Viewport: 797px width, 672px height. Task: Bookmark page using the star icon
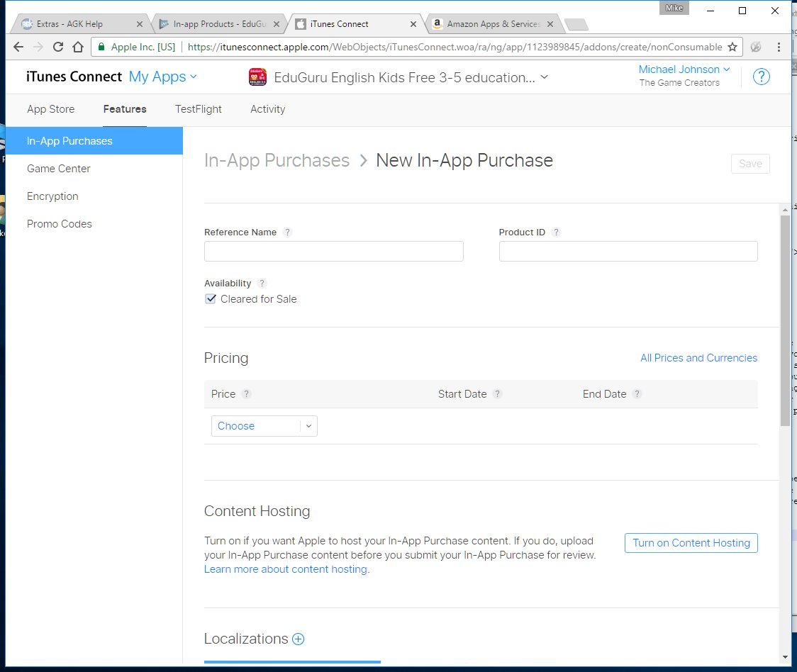pos(732,47)
